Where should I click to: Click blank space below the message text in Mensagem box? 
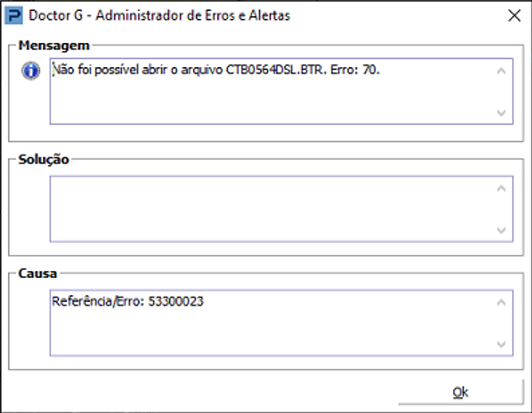pos(272,102)
